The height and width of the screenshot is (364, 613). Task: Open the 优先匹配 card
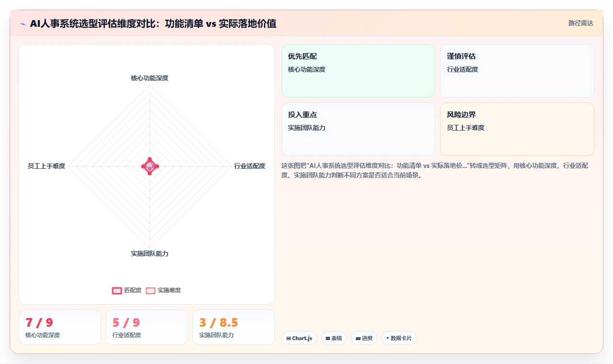358,71
